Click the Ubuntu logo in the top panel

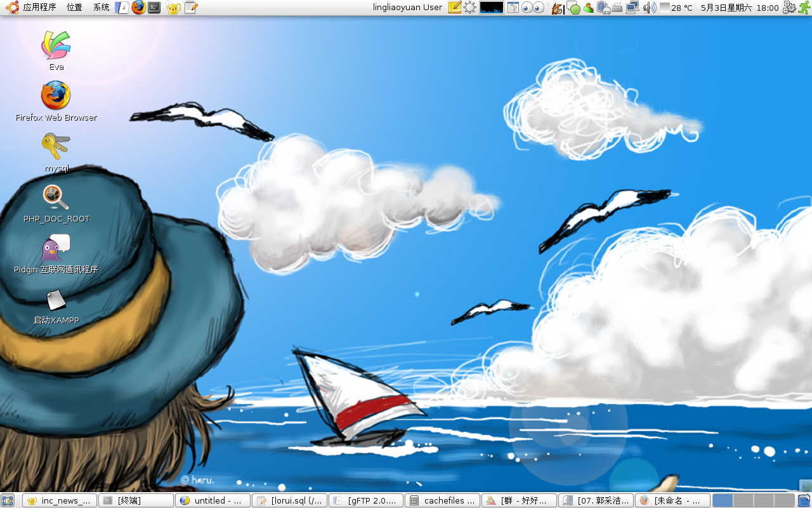pyautogui.click(x=13, y=8)
